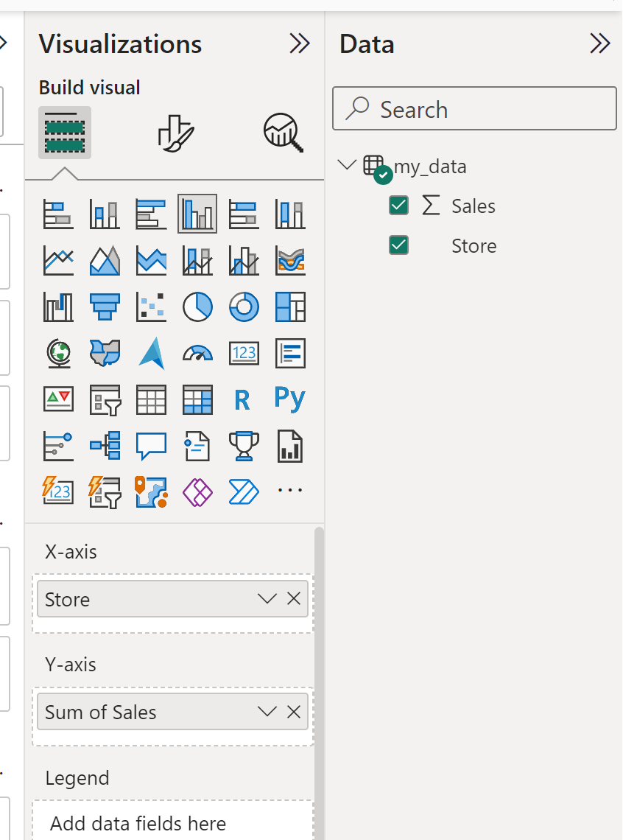Select the Azure map visual

[151, 354]
